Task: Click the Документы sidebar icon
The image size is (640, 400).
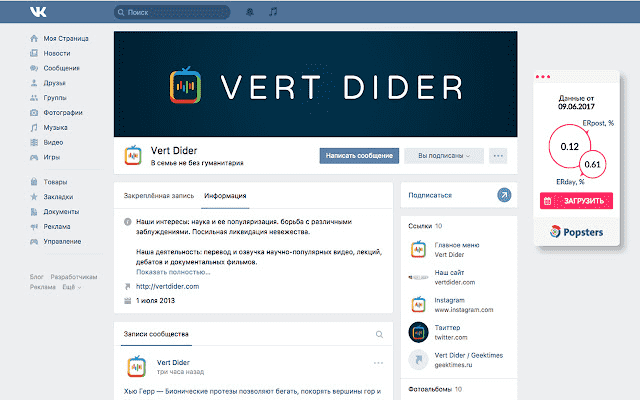Action: coord(34,211)
